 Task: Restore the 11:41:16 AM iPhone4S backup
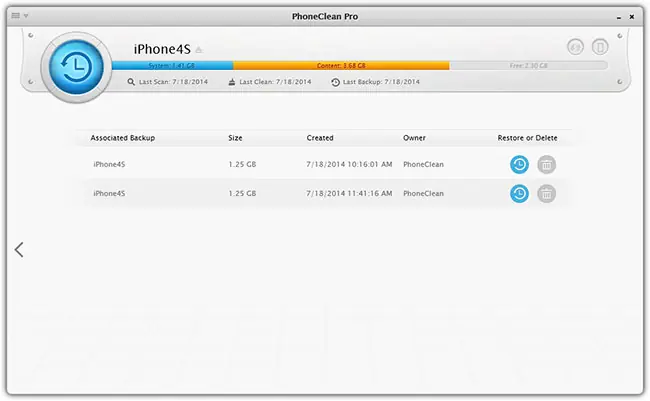(x=519, y=194)
